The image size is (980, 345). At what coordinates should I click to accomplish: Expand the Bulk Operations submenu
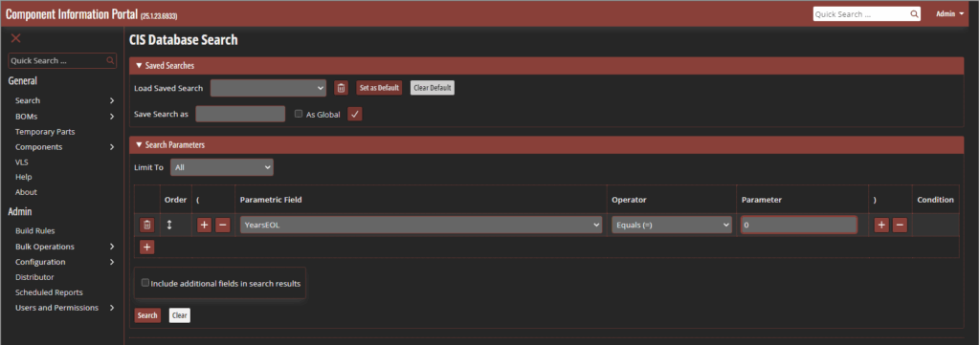[x=112, y=247]
